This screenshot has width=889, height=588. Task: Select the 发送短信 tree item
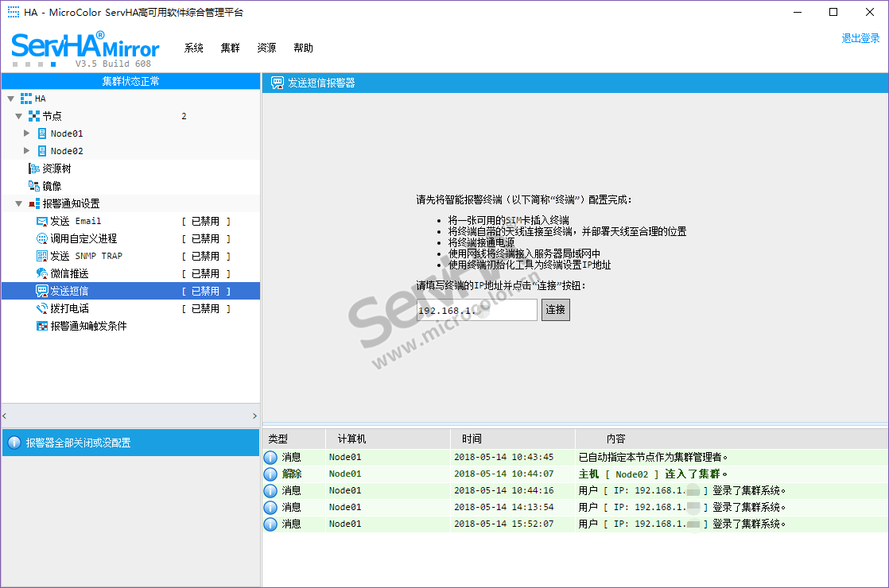click(x=70, y=291)
